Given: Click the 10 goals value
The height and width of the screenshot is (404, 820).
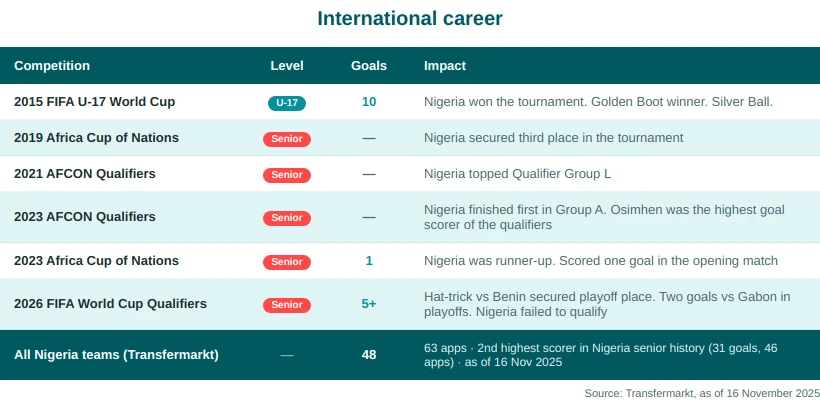Looking at the screenshot, I should click(369, 102).
